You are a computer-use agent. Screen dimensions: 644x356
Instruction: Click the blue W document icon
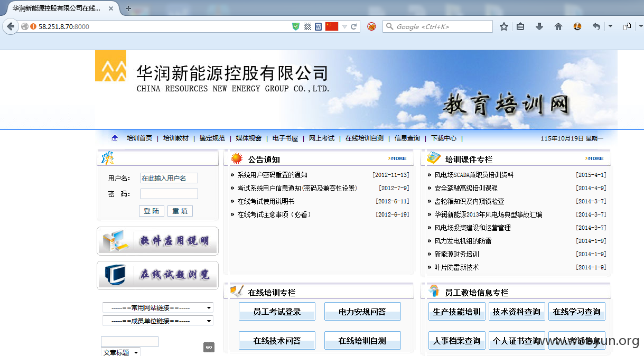point(318,26)
